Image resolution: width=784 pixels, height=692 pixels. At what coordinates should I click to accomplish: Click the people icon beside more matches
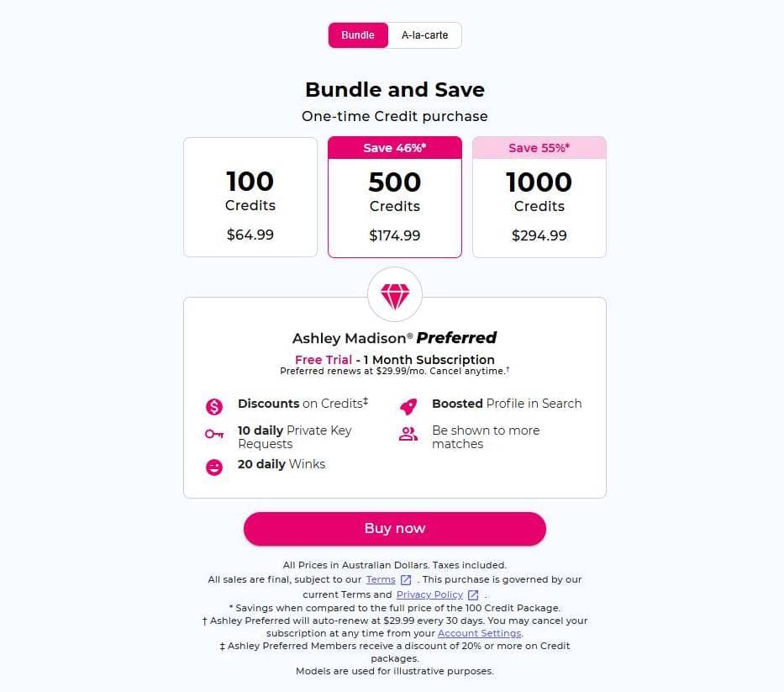pyautogui.click(x=408, y=436)
